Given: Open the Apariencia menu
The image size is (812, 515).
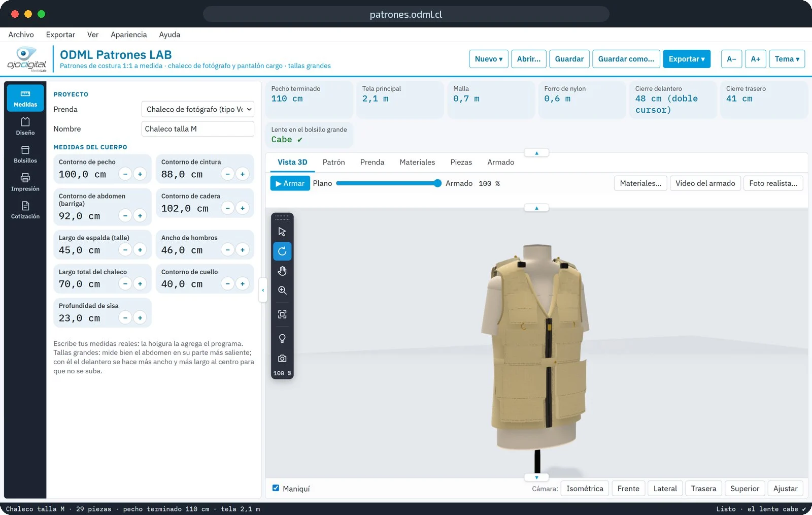Looking at the screenshot, I should pyautogui.click(x=129, y=35).
